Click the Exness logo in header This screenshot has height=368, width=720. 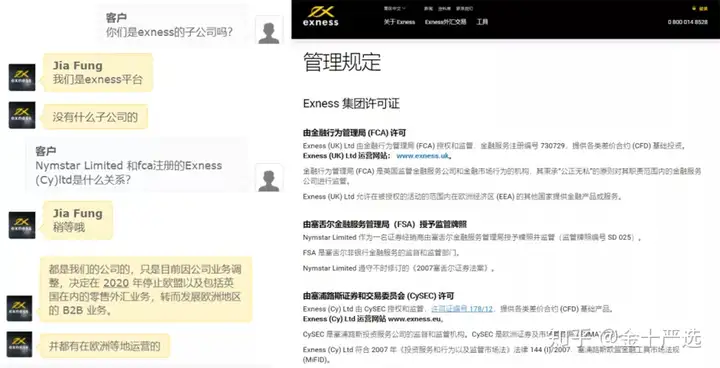tap(321, 16)
